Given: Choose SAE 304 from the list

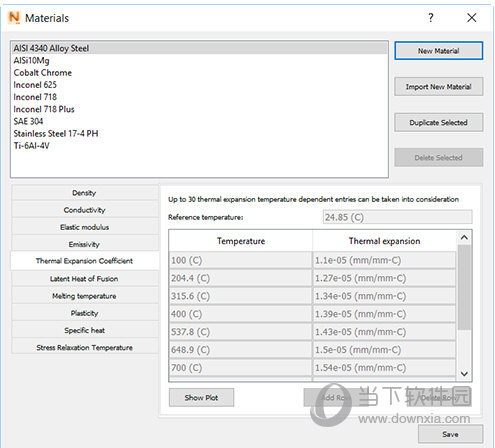Looking at the screenshot, I should point(200,121).
